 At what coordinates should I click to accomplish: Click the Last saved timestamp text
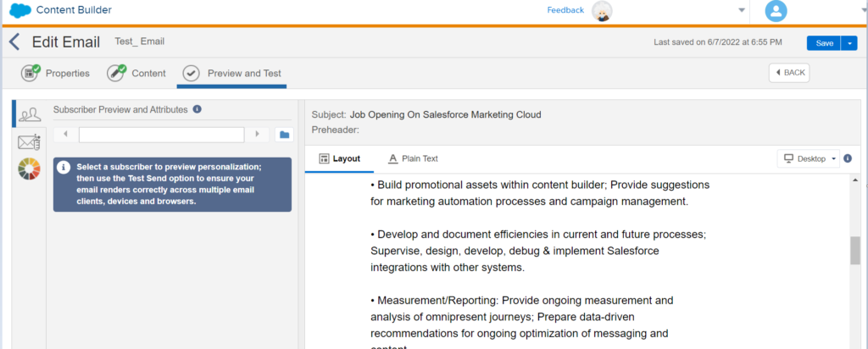718,42
